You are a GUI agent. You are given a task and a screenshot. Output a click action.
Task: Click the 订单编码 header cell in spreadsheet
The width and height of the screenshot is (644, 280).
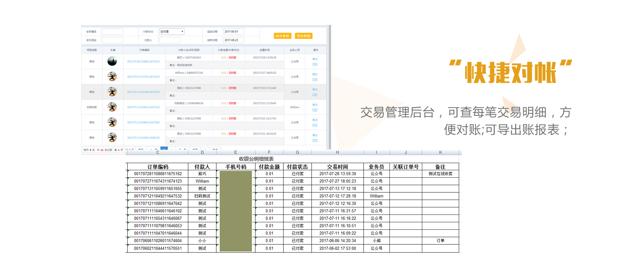158,167
